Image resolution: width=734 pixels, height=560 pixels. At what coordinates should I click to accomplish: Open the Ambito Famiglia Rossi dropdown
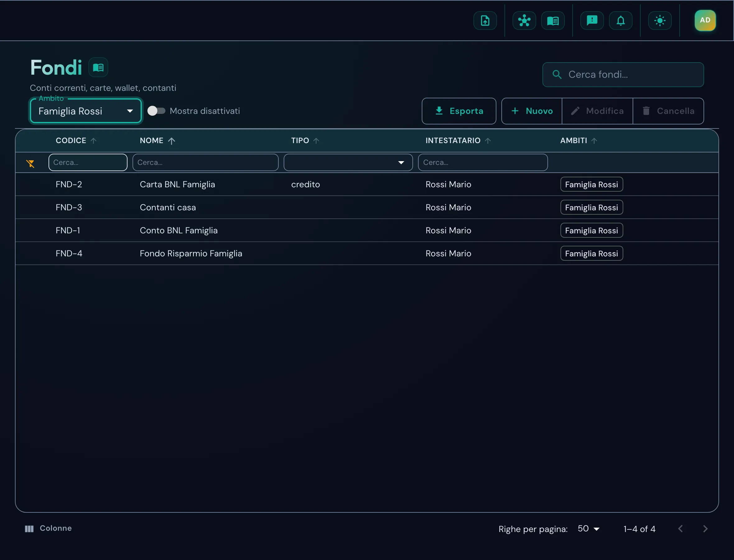(x=86, y=111)
